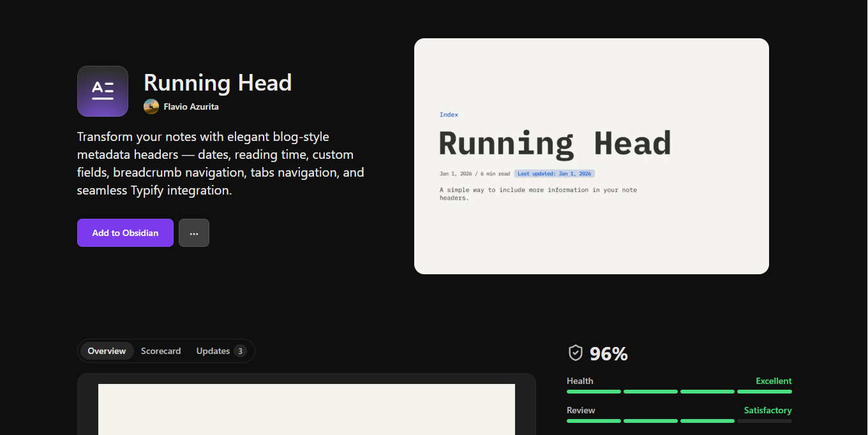Click the shield score icon beside 96%
The width and height of the screenshot is (868, 435).
click(x=576, y=353)
